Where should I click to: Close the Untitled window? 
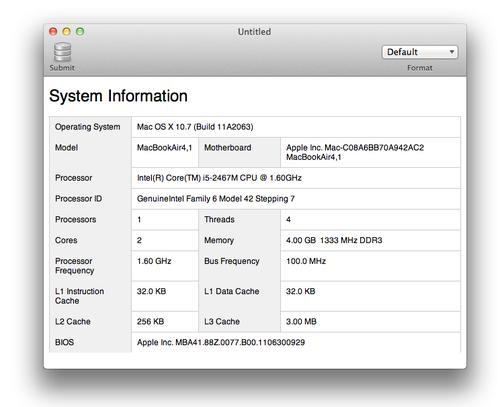[53, 32]
